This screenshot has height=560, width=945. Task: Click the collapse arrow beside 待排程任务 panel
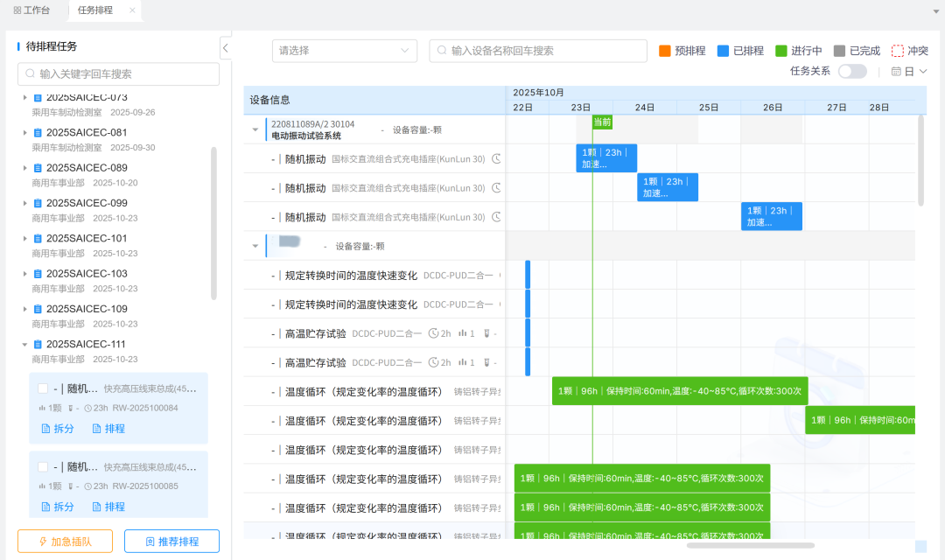[225, 48]
